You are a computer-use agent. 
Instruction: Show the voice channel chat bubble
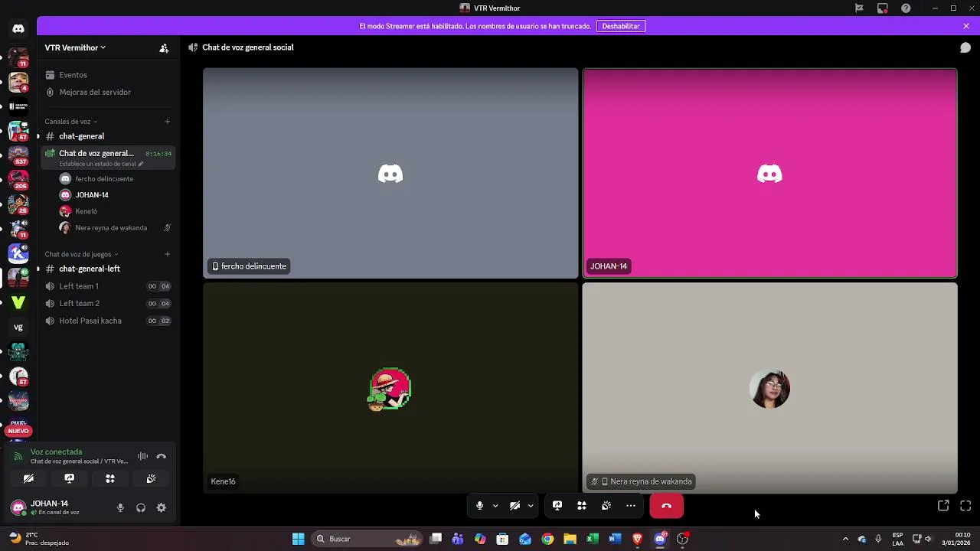965,47
